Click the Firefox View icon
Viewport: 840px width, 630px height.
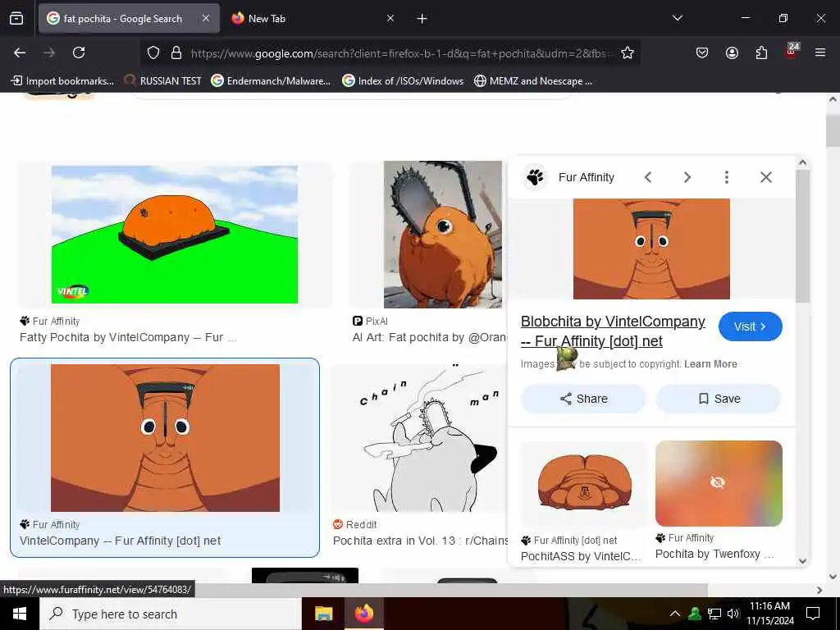coord(16,19)
